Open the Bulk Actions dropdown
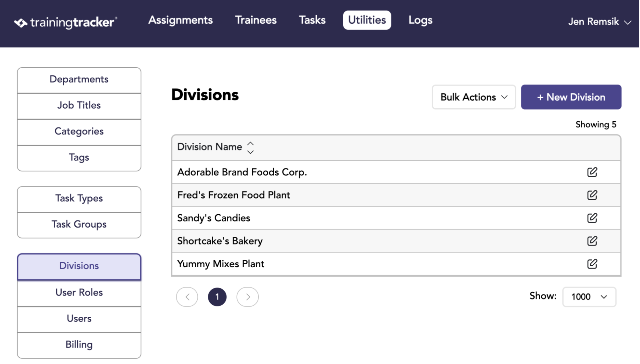640x364 pixels. (x=474, y=97)
